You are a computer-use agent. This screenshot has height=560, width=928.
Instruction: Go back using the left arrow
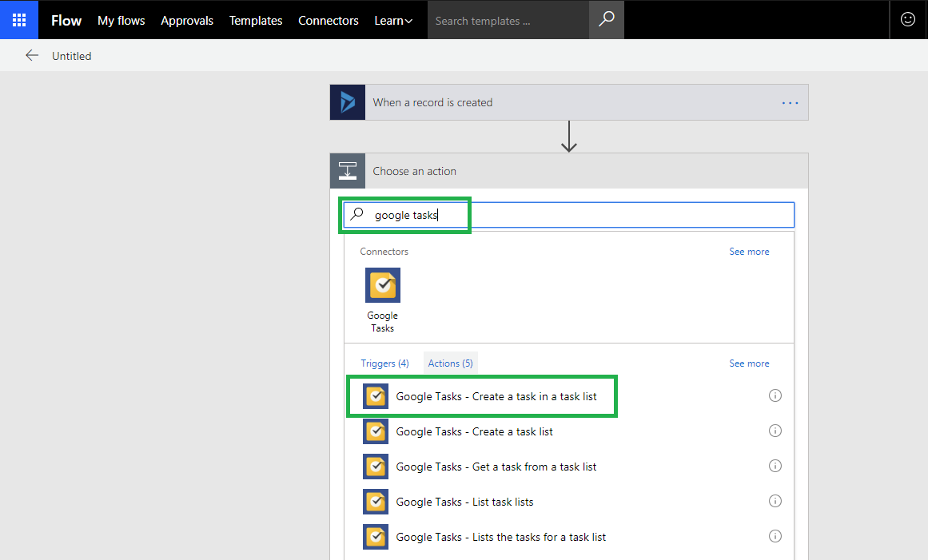[32, 56]
